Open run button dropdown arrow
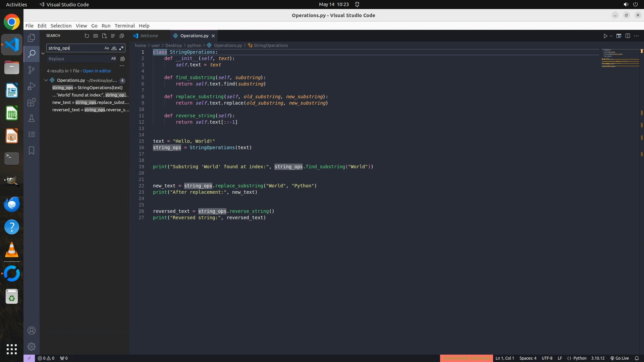 tap(611, 36)
